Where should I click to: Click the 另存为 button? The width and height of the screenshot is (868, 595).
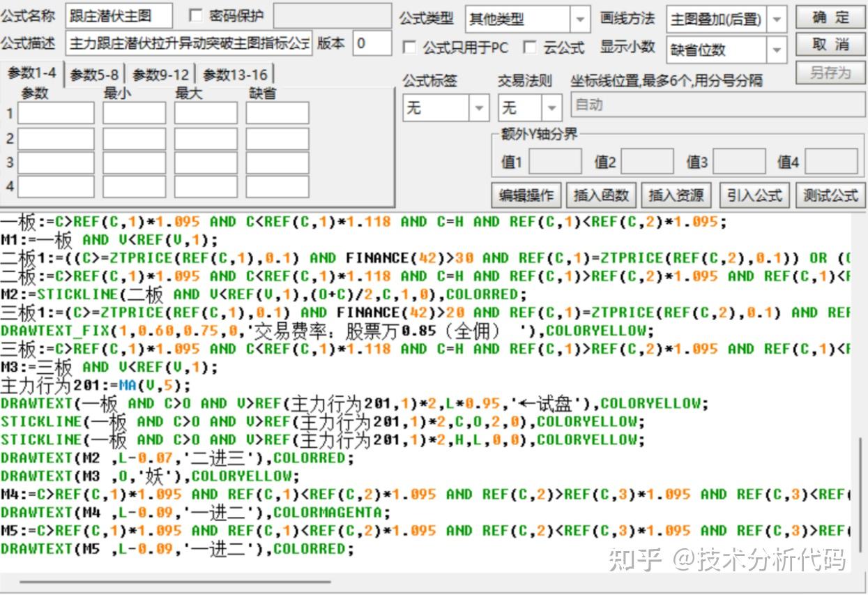[x=830, y=73]
